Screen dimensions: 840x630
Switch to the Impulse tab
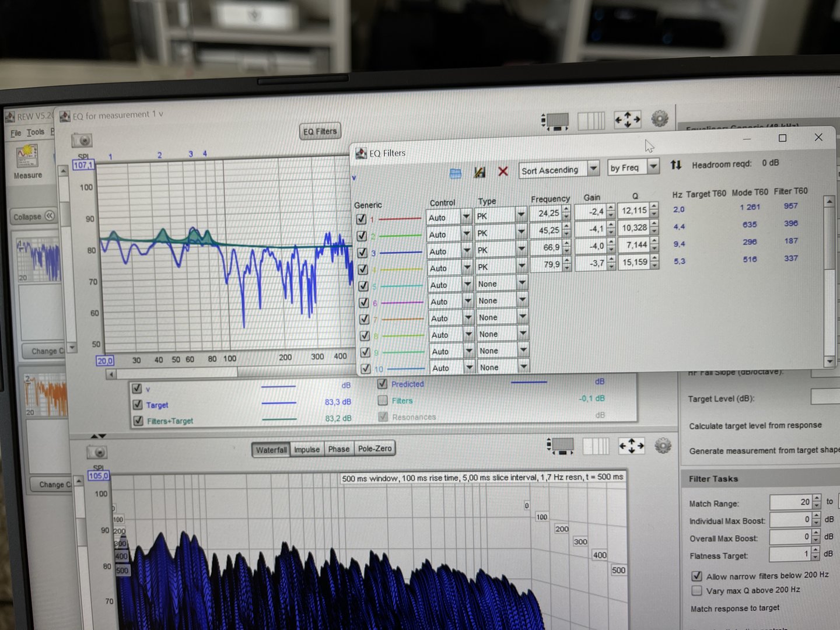(x=307, y=449)
